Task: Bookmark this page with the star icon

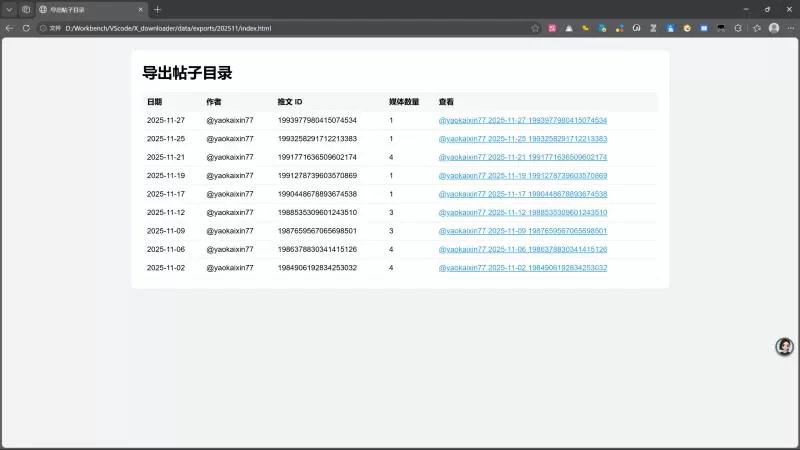Action: [x=535, y=28]
